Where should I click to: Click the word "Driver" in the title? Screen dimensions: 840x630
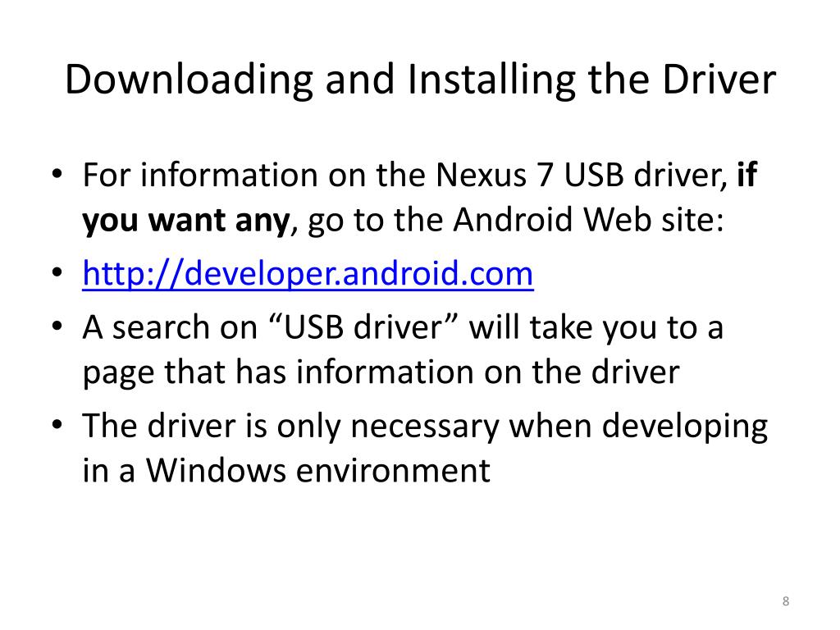719,80
